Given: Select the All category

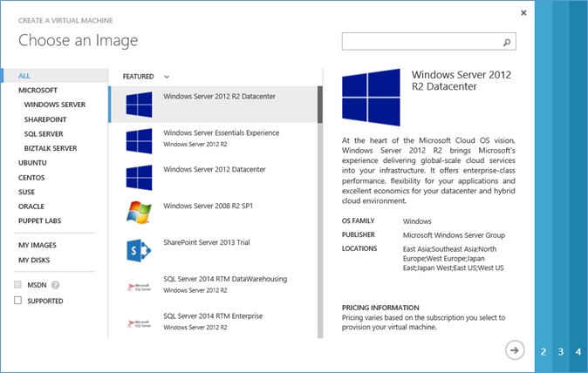Looking at the screenshot, I should point(24,76).
